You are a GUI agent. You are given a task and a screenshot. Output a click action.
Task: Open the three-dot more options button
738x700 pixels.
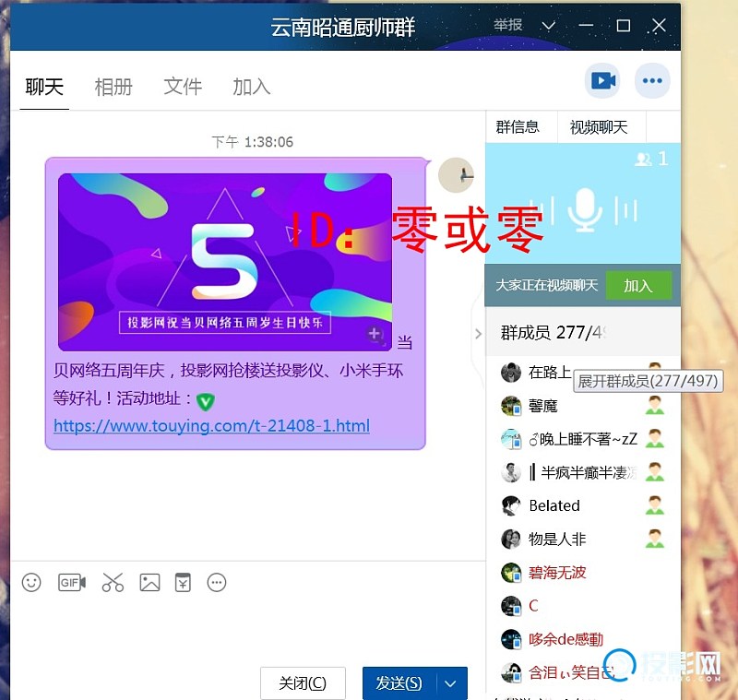coord(652,80)
